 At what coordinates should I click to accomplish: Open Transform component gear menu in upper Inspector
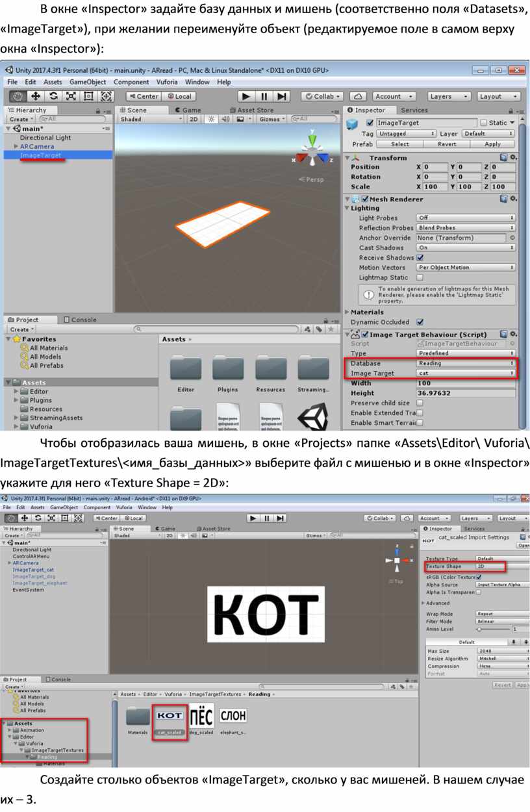pos(514,158)
